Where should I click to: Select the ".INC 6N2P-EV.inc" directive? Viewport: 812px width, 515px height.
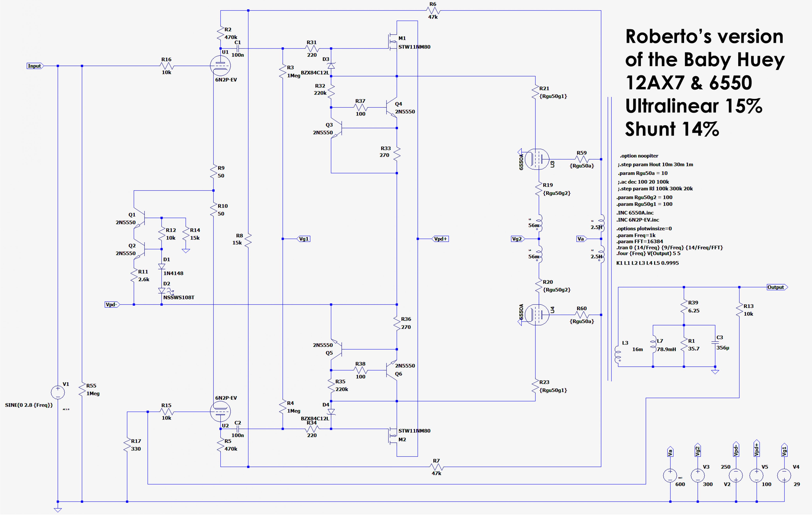click(x=637, y=220)
